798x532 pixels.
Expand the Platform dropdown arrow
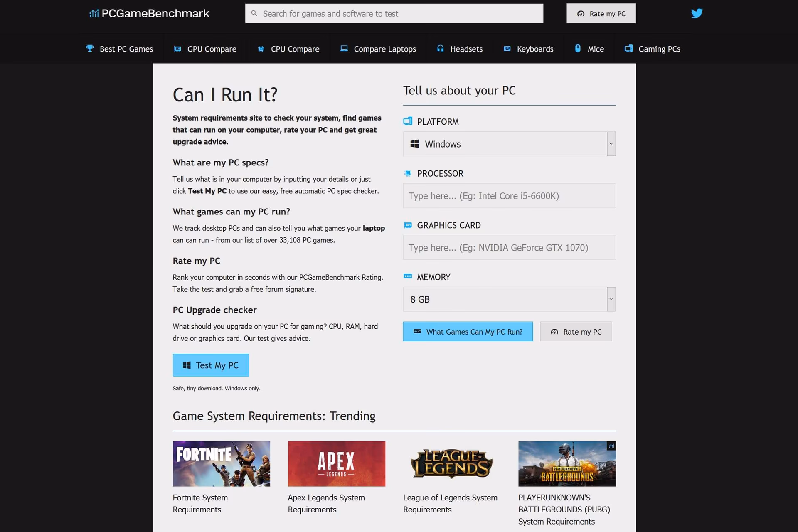[x=611, y=144]
